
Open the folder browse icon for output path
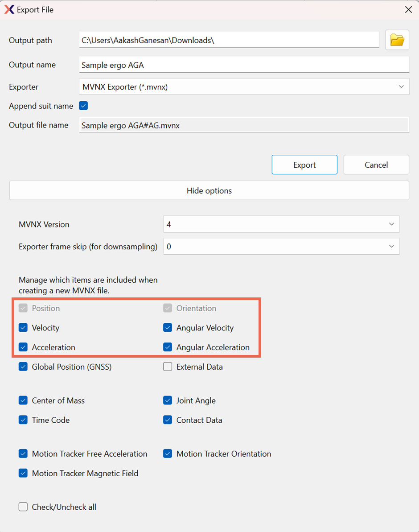(x=397, y=40)
